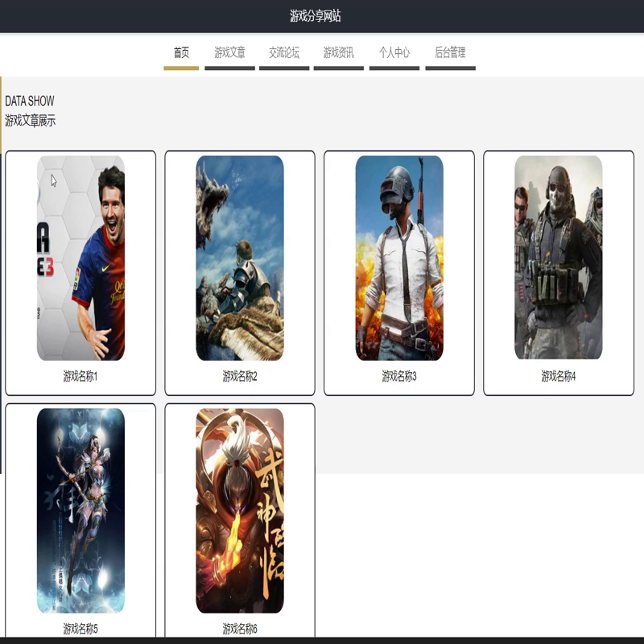
Task: Click the 游戏文章展示 section heading
Action: coord(30,121)
